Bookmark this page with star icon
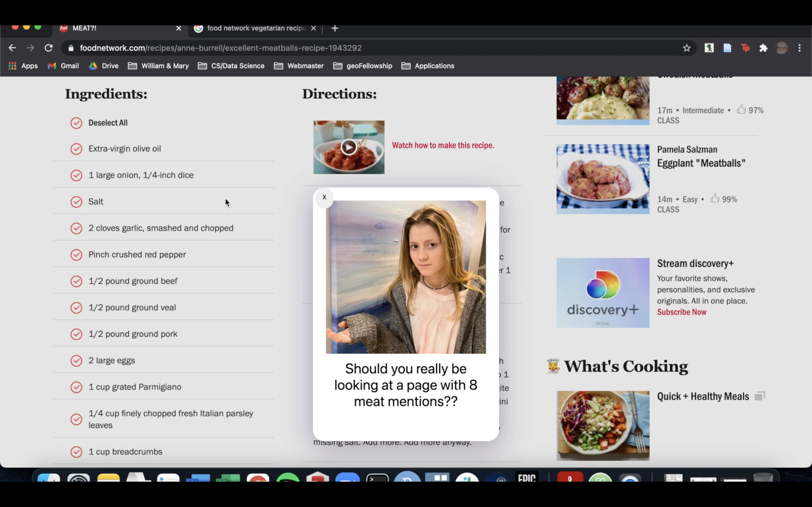812x507 pixels. (686, 48)
